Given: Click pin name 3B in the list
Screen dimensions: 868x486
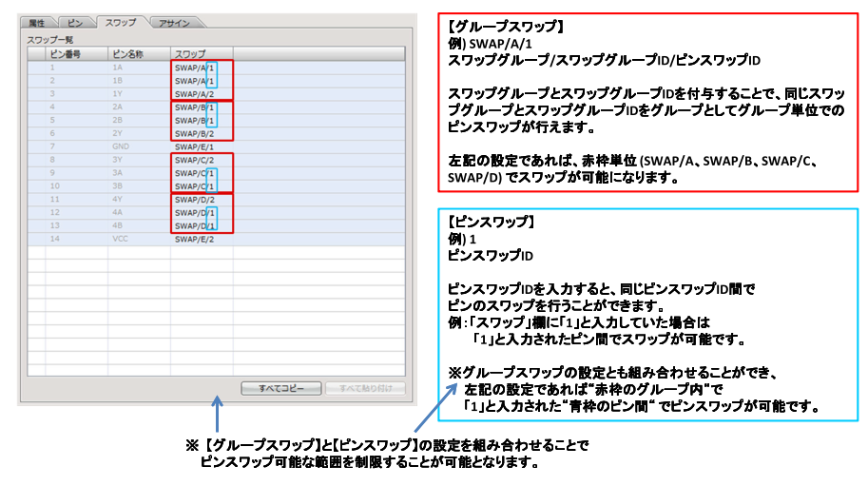Looking at the screenshot, I should [x=119, y=186].
